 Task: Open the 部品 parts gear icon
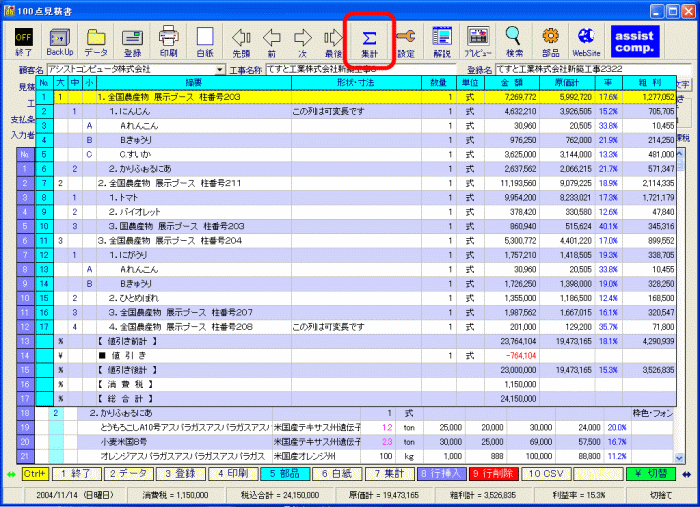(551, 42)
